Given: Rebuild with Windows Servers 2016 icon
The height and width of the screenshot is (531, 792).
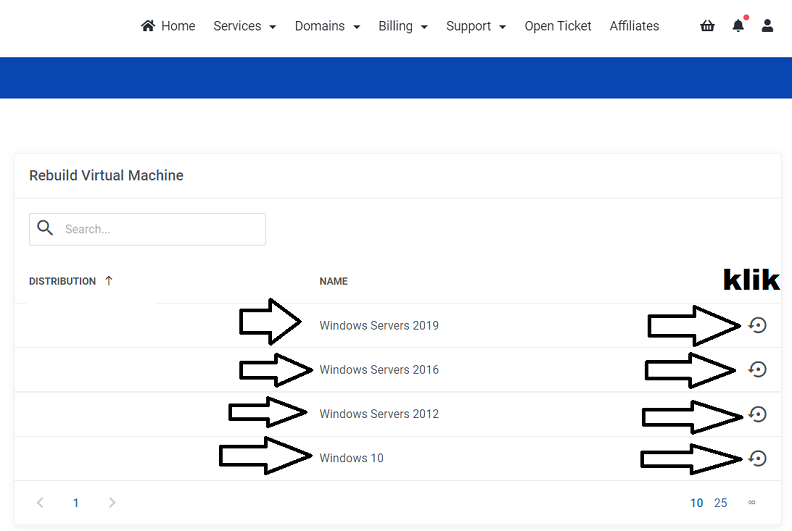Looking at the screenshot, I should coord(758,369).
